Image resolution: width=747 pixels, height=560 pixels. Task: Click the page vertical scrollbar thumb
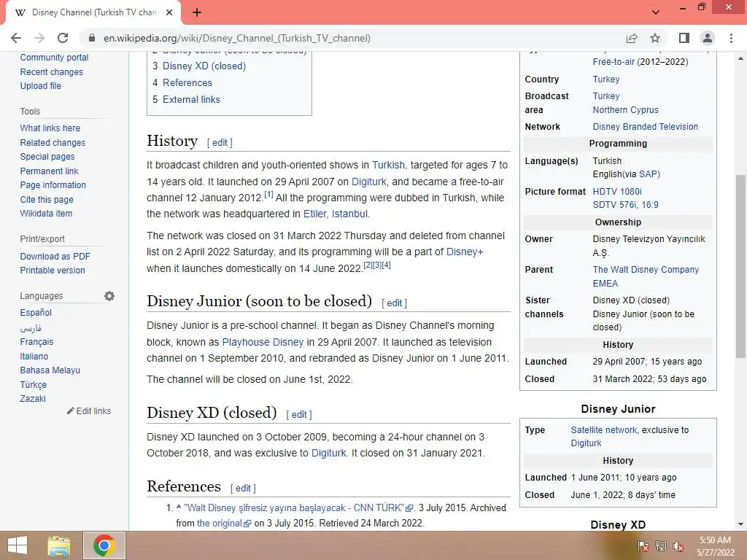[740, 265]
